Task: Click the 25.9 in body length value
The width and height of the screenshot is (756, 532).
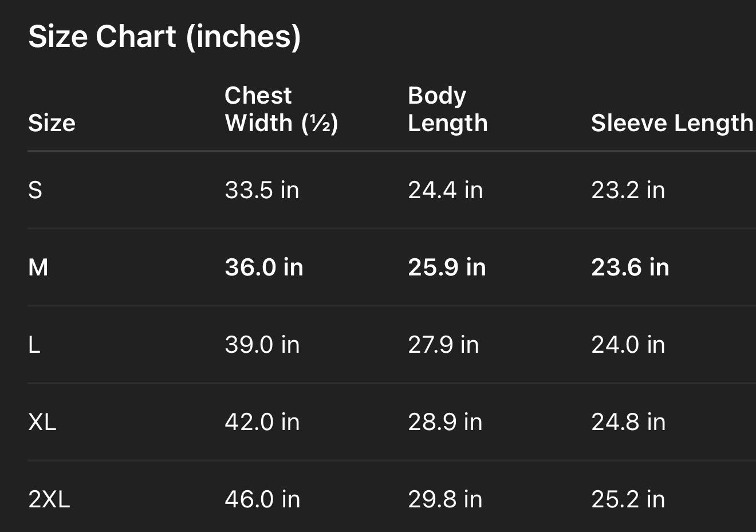Action: (x=447, y=267)
